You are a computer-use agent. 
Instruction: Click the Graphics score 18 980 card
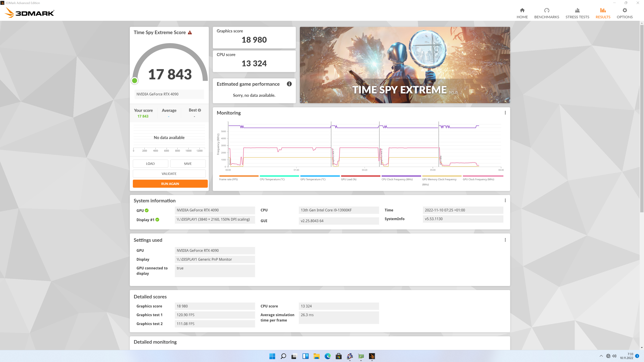254,38
